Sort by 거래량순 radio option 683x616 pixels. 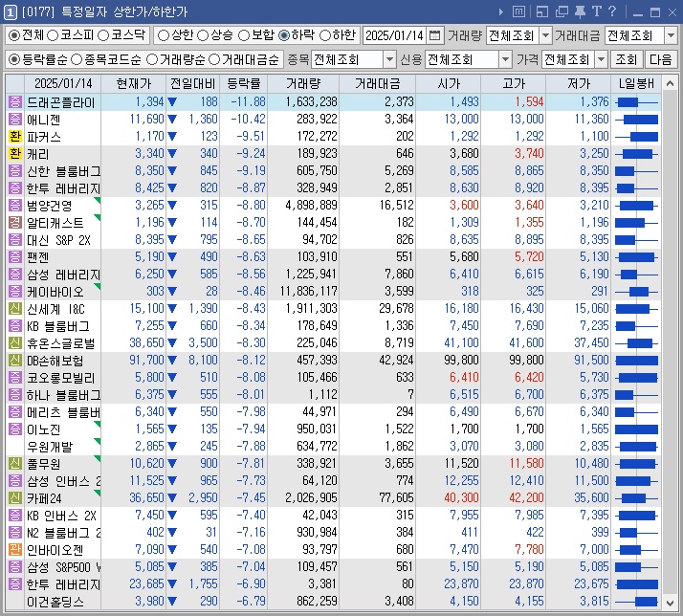pos(152,59)
